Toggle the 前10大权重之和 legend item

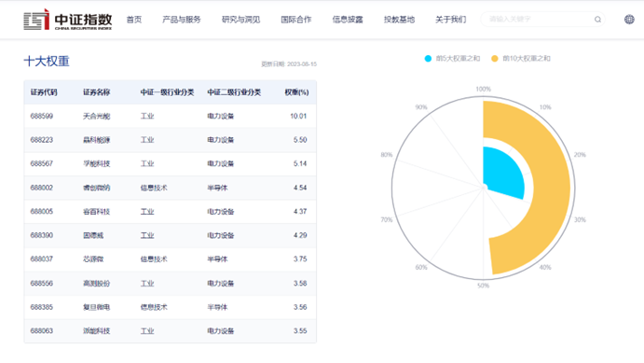[x=521, y=59]
